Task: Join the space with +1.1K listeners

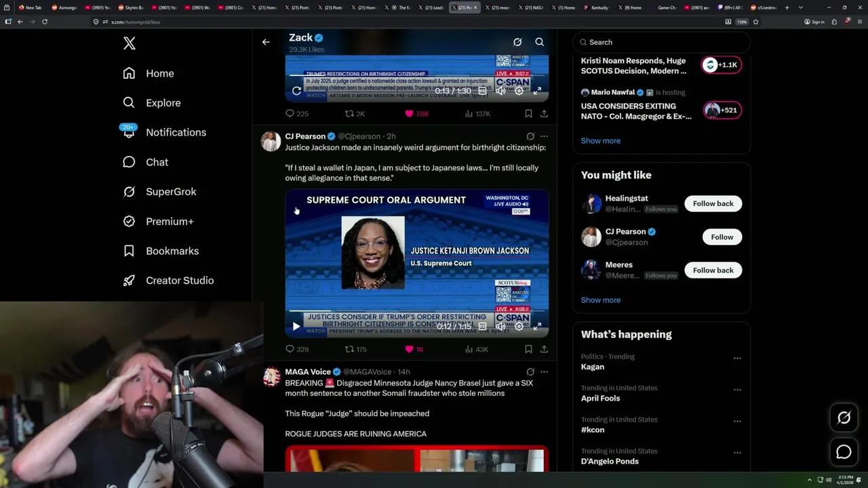Action: pyautogui.click(x=721, y=65)
